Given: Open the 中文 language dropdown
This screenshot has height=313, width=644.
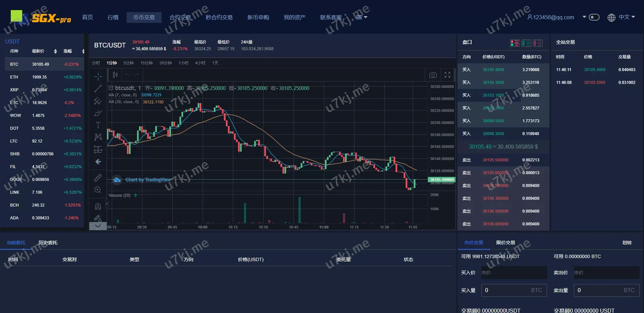Looking at the screenshot, I should (621, 17).
